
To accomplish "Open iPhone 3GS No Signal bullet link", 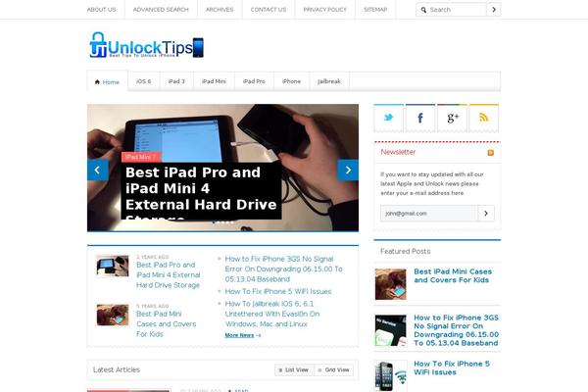I will (284, 269).
